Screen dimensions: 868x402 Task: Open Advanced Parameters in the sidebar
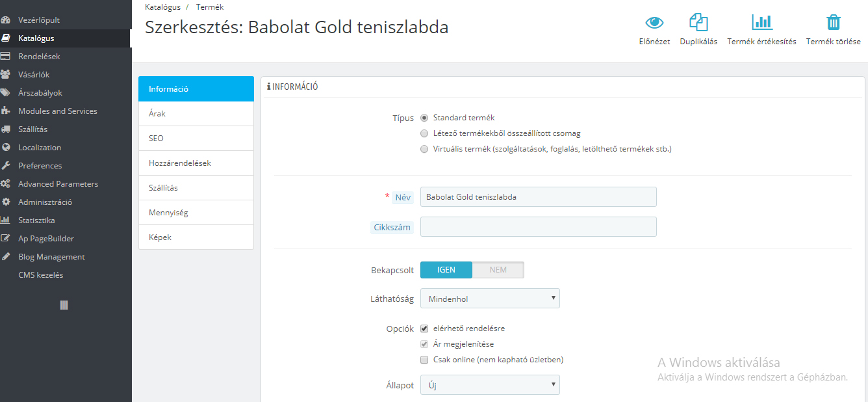point(58,184)
